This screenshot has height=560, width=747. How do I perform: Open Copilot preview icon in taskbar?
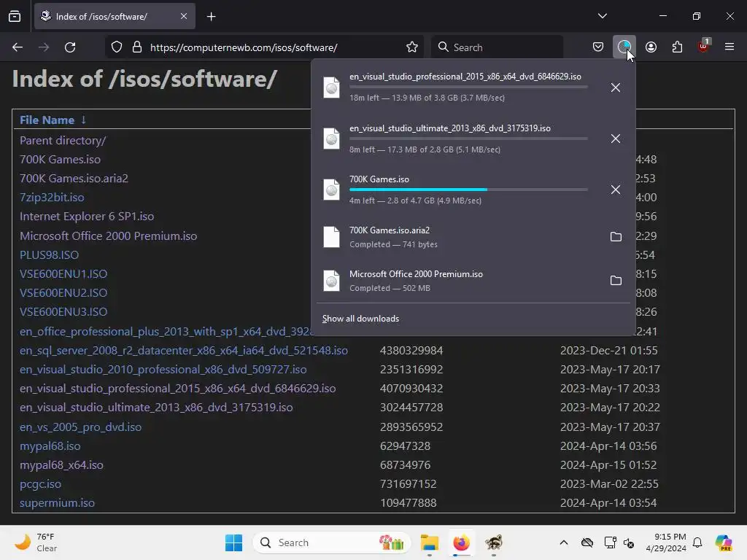coord(724,542)
